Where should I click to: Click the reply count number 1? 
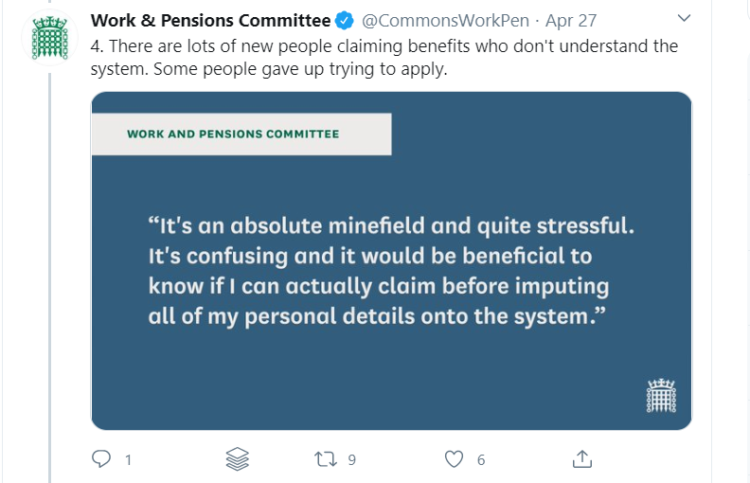pyautogui.click(x=128, y=460)
